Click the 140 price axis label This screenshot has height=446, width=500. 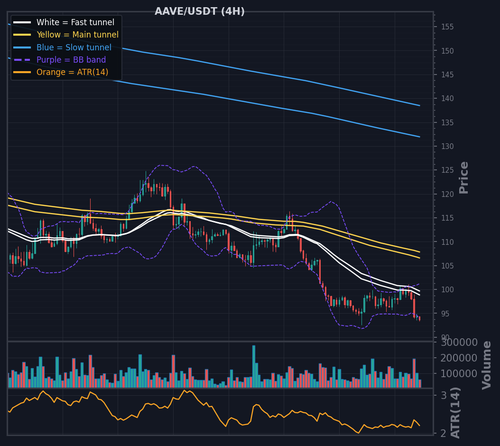pos(447,98)
